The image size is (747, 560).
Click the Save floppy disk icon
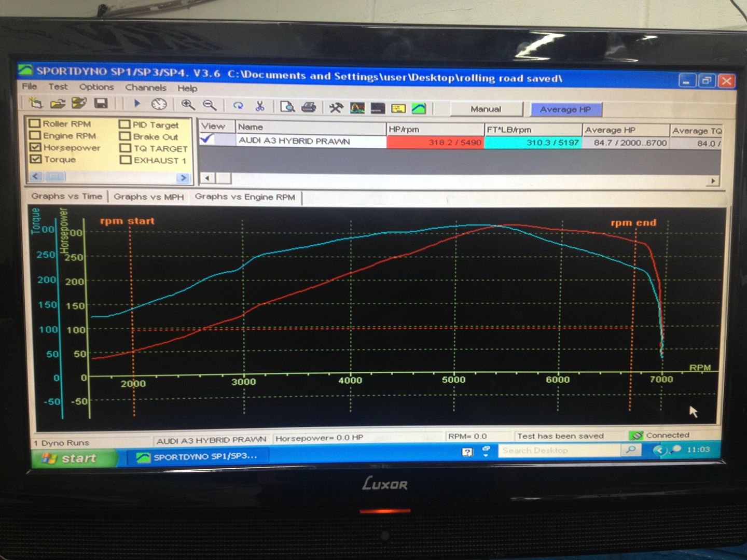pyautogui.click(x=100, y=103)
